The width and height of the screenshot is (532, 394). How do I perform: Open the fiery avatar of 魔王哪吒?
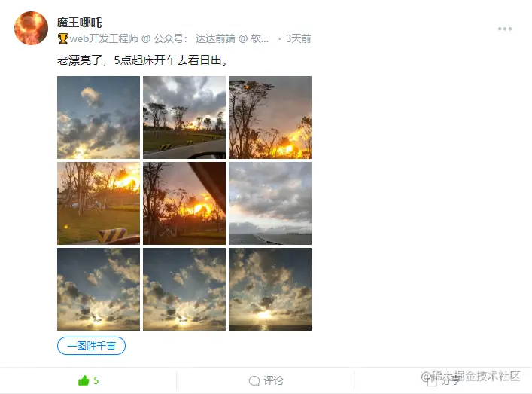[31, 28]
